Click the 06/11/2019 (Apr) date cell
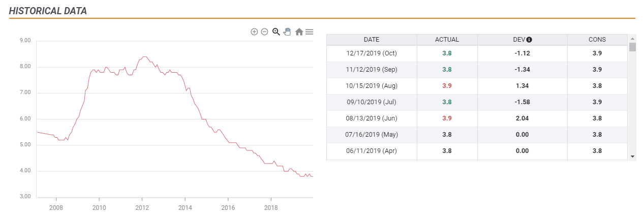644x217 pixels. 371,151
